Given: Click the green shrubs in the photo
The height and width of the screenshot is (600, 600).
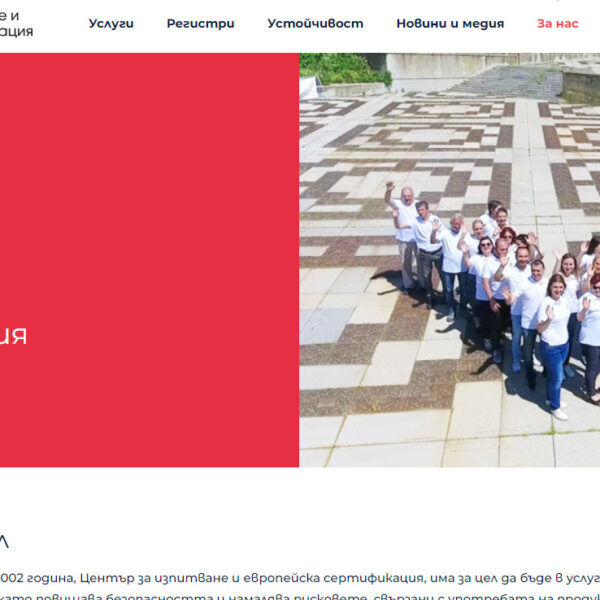Looking at the screenshot, I should tap(342, 68).
